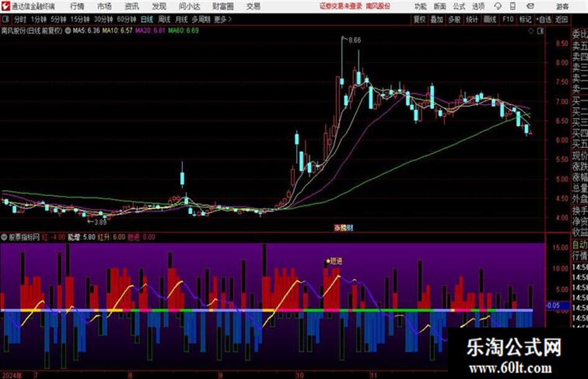Open the 财富圈 menu
Image resolution: width=588 pixels, height=379 pixels.
(x=223, y=6)
